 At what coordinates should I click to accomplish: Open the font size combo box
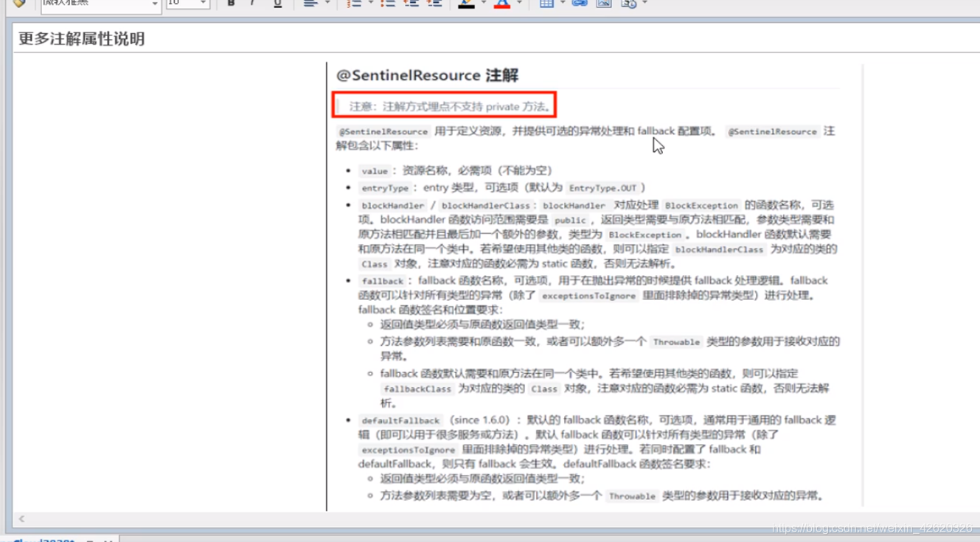click(187, 3)
